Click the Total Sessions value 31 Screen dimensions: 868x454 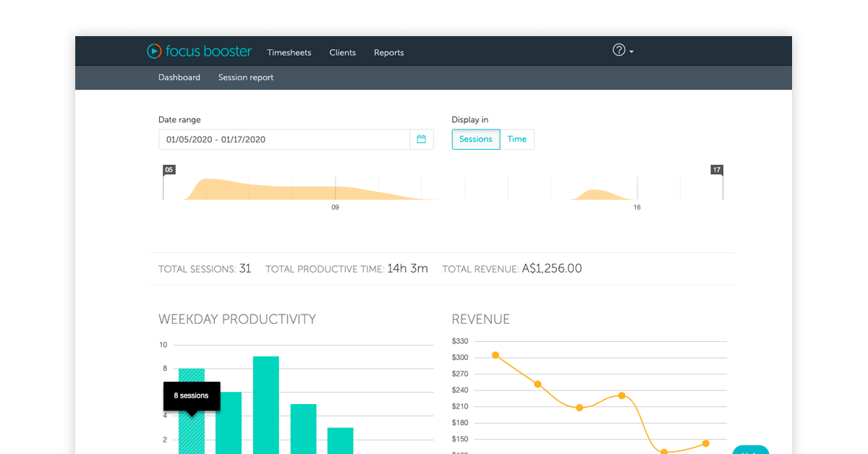coord(245,269)
